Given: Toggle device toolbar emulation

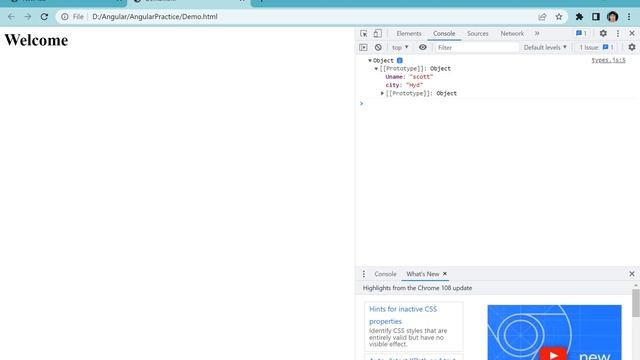Looking at the screenshot, I should pyautogui.click(x=378, y=33).
